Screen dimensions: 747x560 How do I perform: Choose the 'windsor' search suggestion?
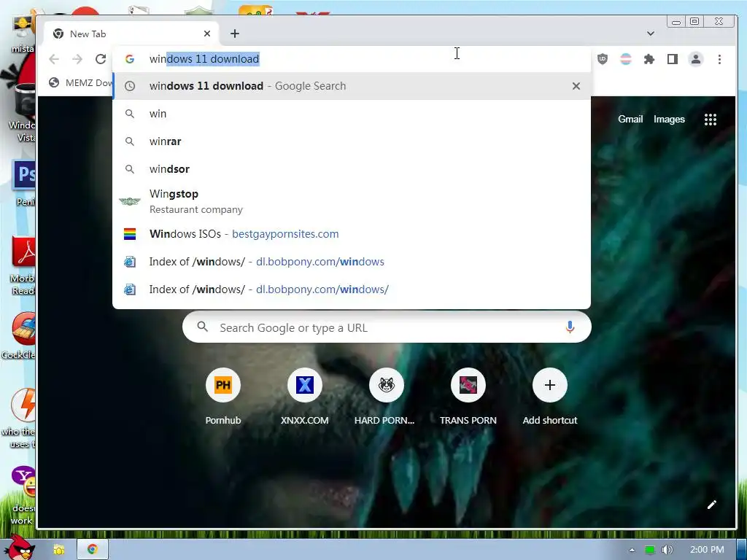pyautogui.click(x=352, y=169)
